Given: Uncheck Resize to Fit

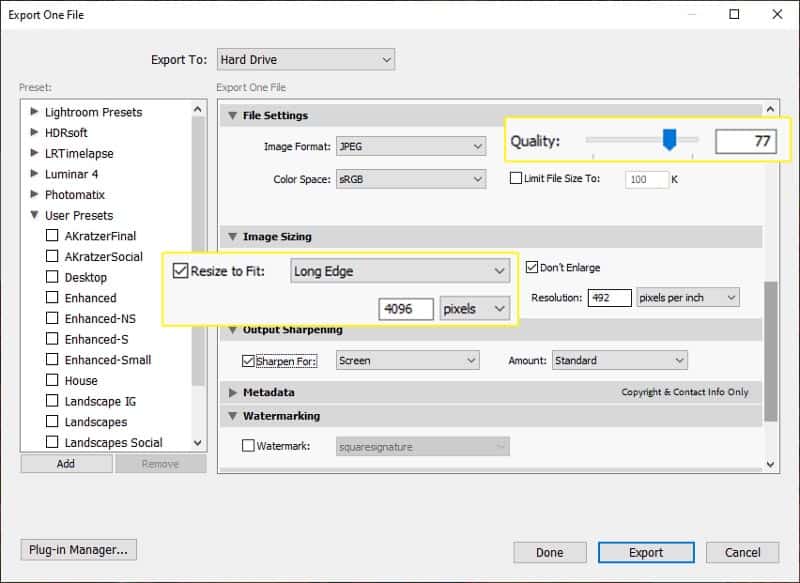Looking at the screenshot, I should tap(180, 270).
